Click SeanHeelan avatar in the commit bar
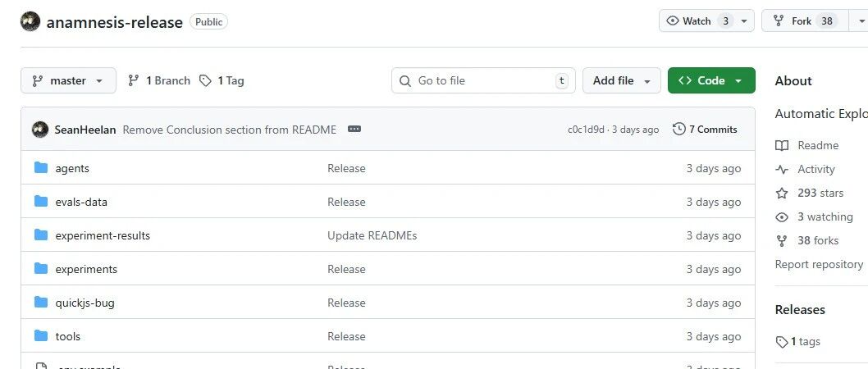The height and width of the screenshot is (369, 868). (40, 130)
